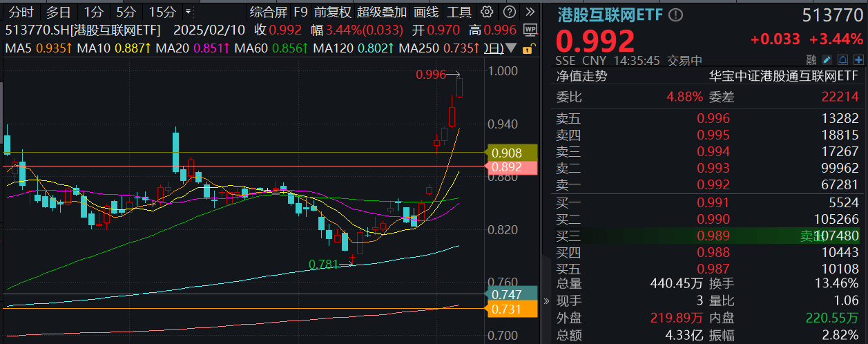
Task: Click the help question mark icon
Action: 509,12
